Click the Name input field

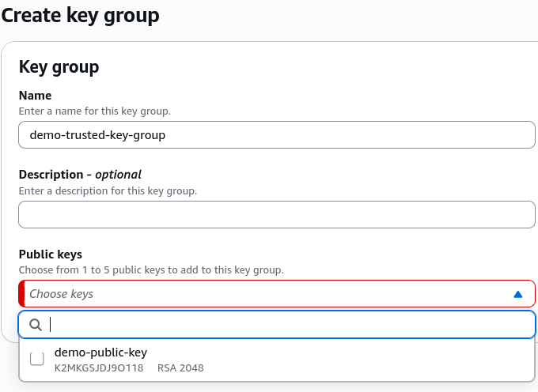277,134
